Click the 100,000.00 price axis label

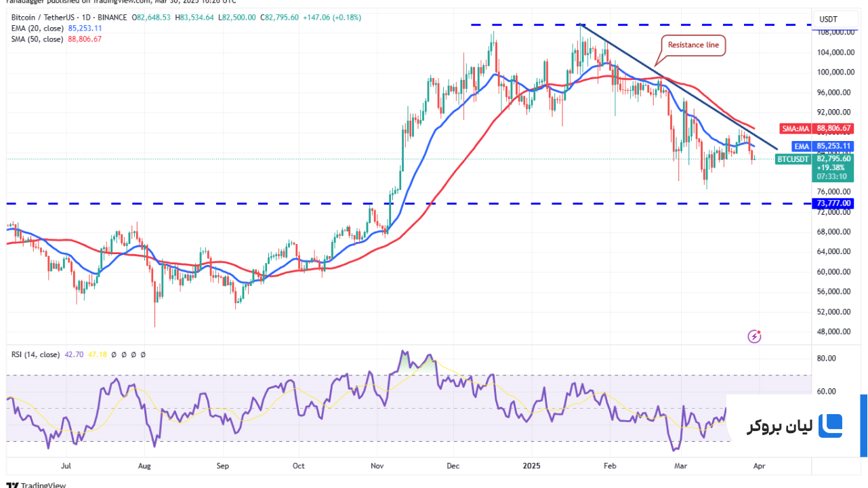[834, 72]
